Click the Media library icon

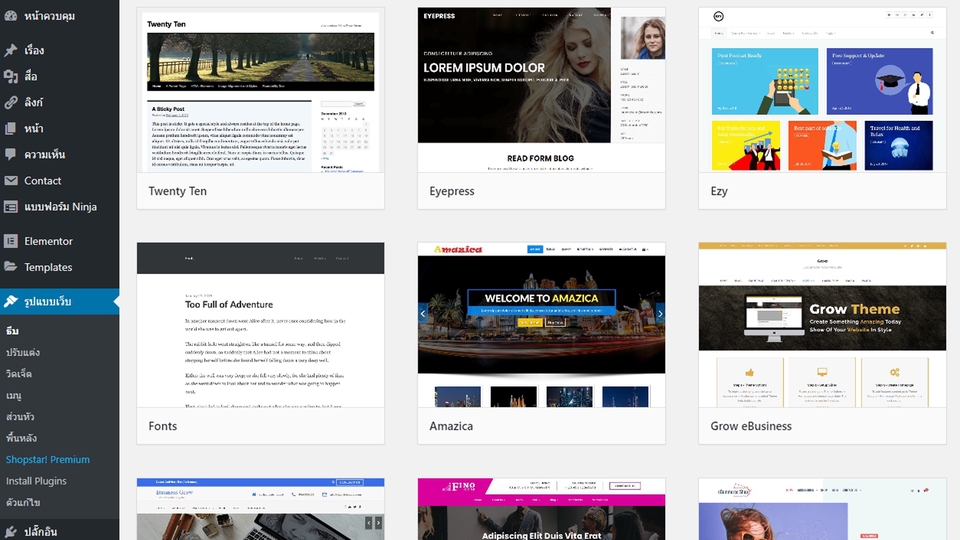(x=10, y=76)
